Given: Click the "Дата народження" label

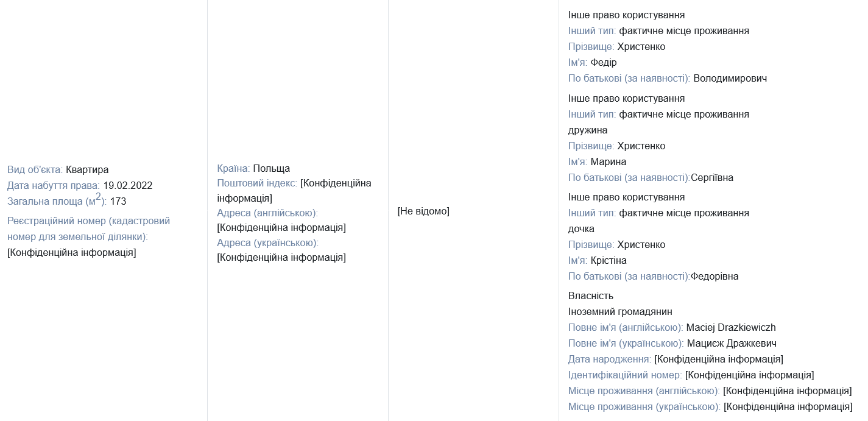Looking at the screenshot, I should [x=610, y=359].
